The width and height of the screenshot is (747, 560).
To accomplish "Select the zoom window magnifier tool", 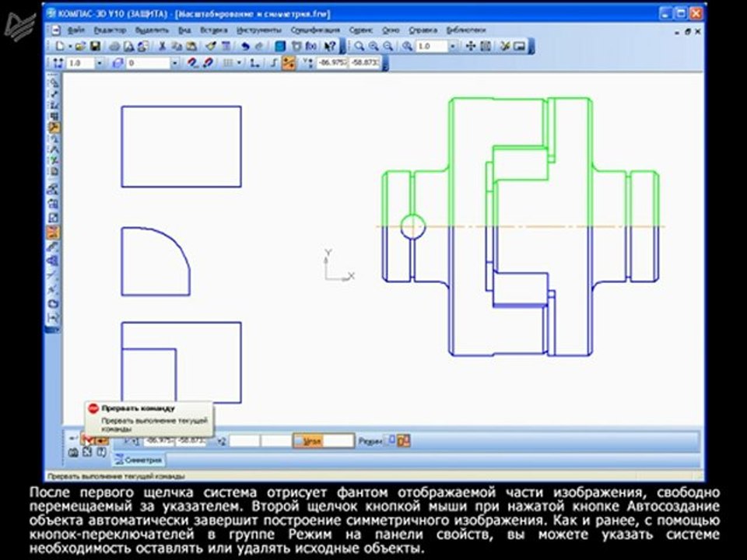I will pos(359,46).
